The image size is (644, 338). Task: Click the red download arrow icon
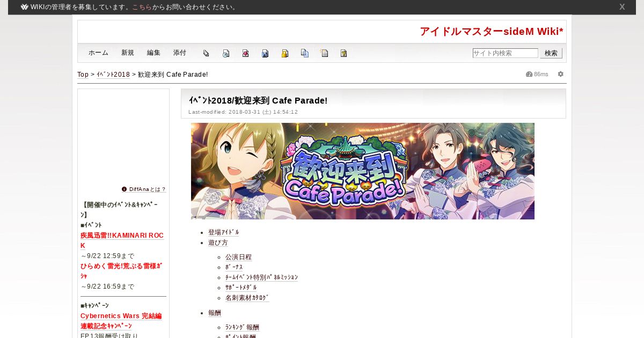(245, 53)
